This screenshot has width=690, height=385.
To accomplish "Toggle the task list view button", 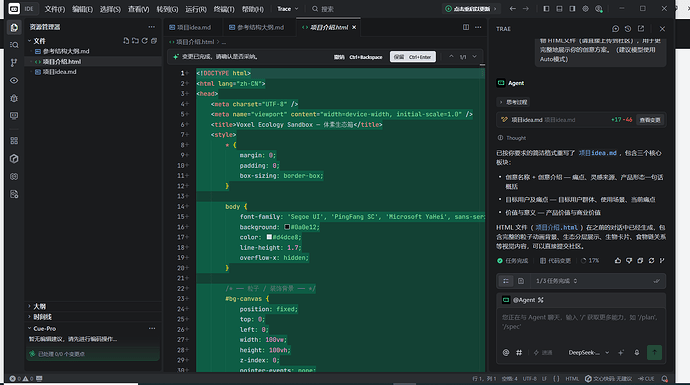I will [506, 281].
